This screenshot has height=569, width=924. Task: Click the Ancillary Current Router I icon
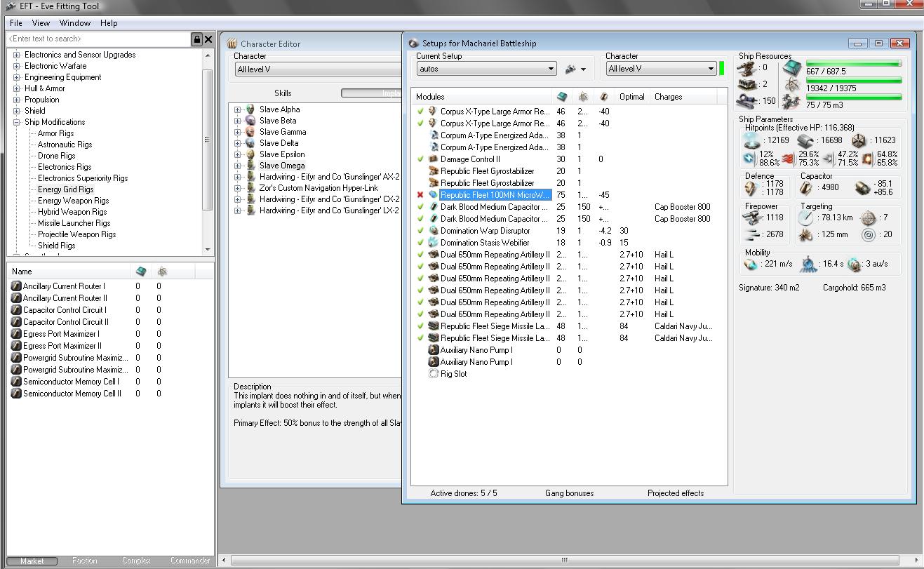[16, 286]
